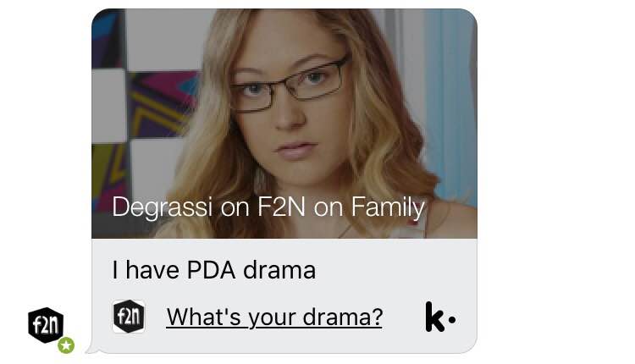Open the Degrassi photo thumbnail

(284, 124)
